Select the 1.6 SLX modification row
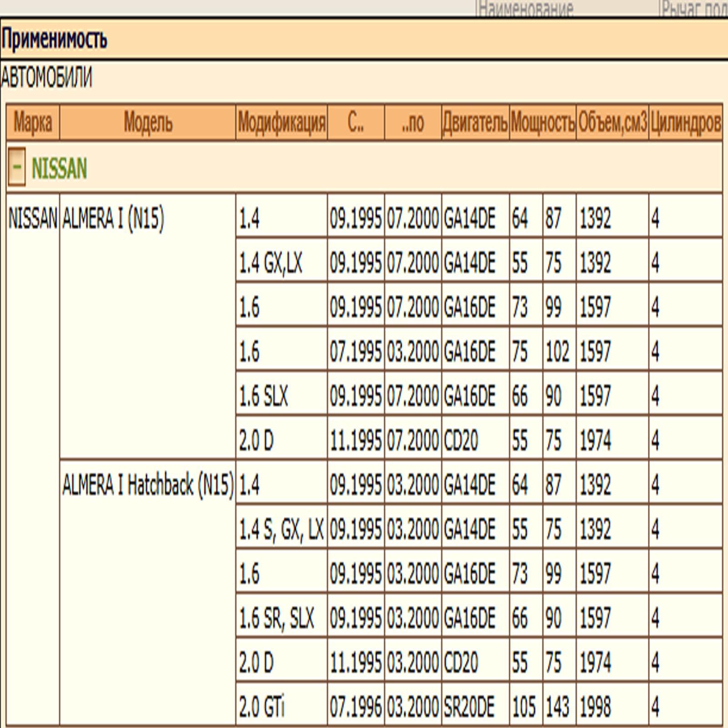 click(264, 396)
